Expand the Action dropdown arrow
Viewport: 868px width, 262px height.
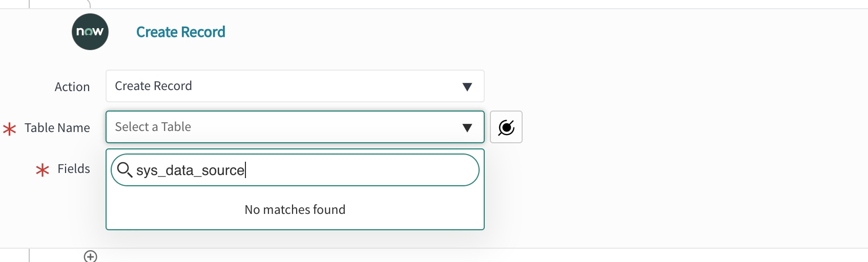point(467,86)
